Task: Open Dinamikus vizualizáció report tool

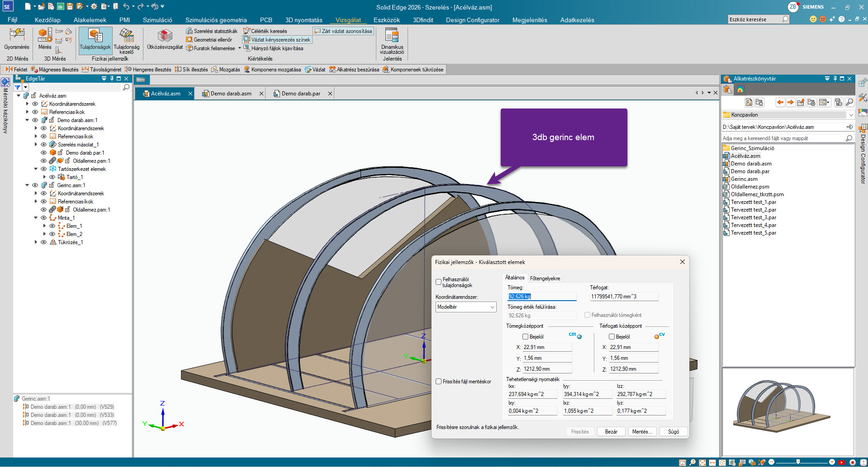Action: (392, 41)
